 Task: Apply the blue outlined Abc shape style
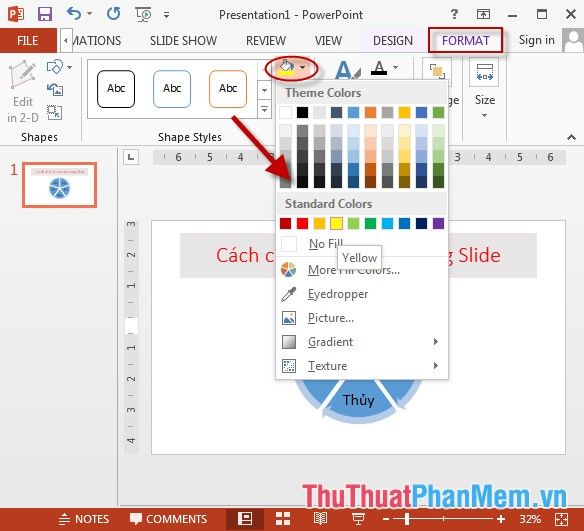[172, 89]
